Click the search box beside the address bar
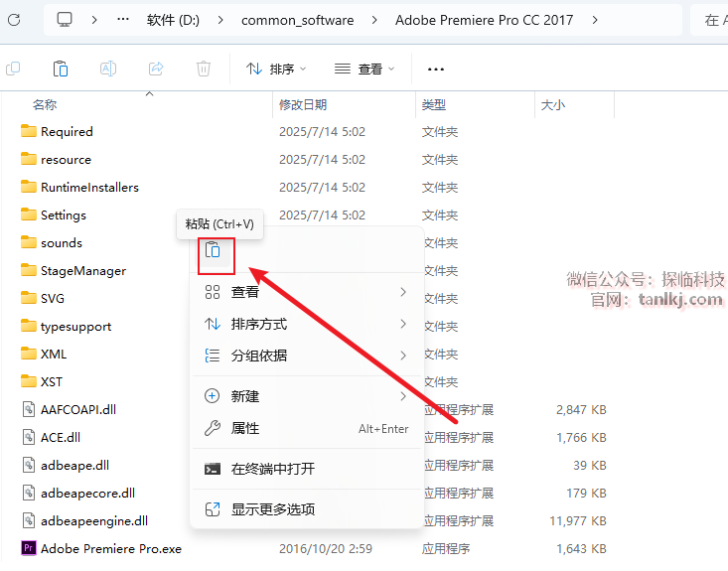 (710, 20)
